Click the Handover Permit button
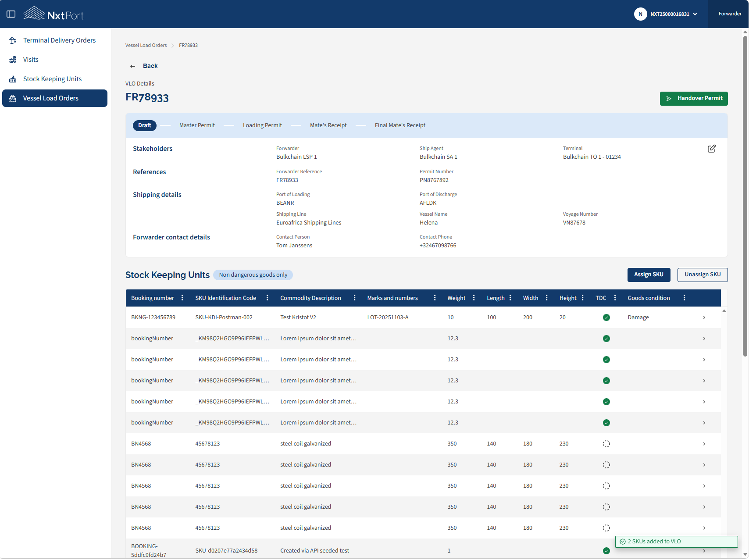This screenshot has width=749, height=560. 694,99
